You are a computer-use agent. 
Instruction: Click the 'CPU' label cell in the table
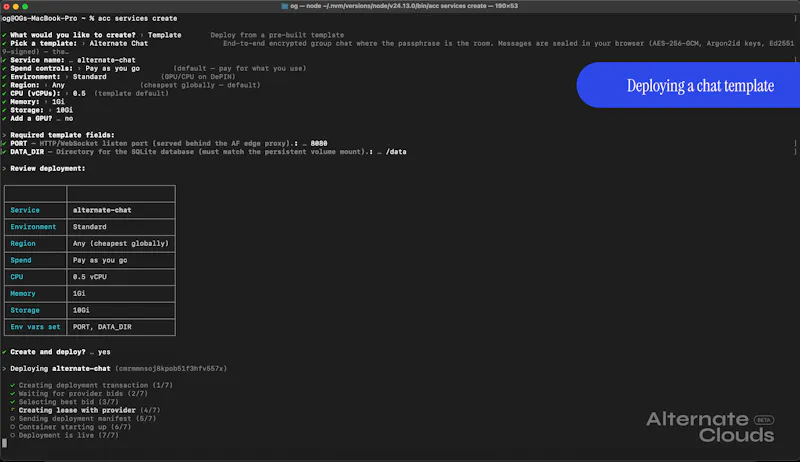[35, 277]
